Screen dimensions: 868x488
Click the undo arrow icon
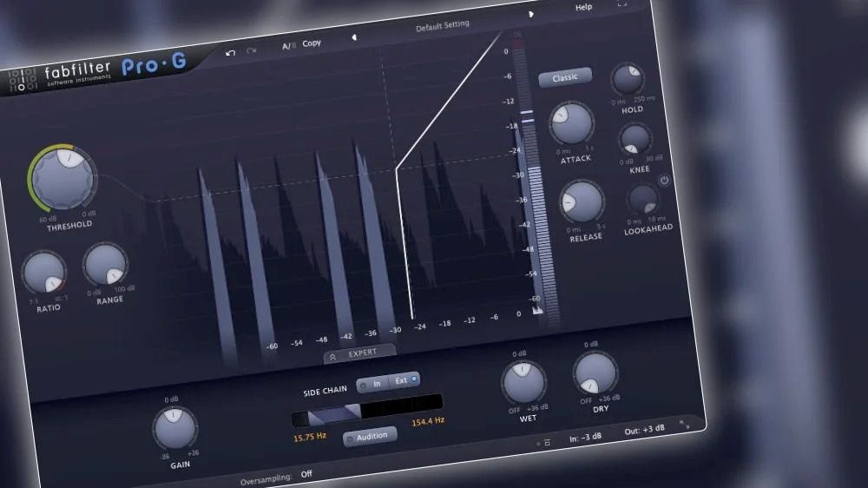[x=230, y=53]
